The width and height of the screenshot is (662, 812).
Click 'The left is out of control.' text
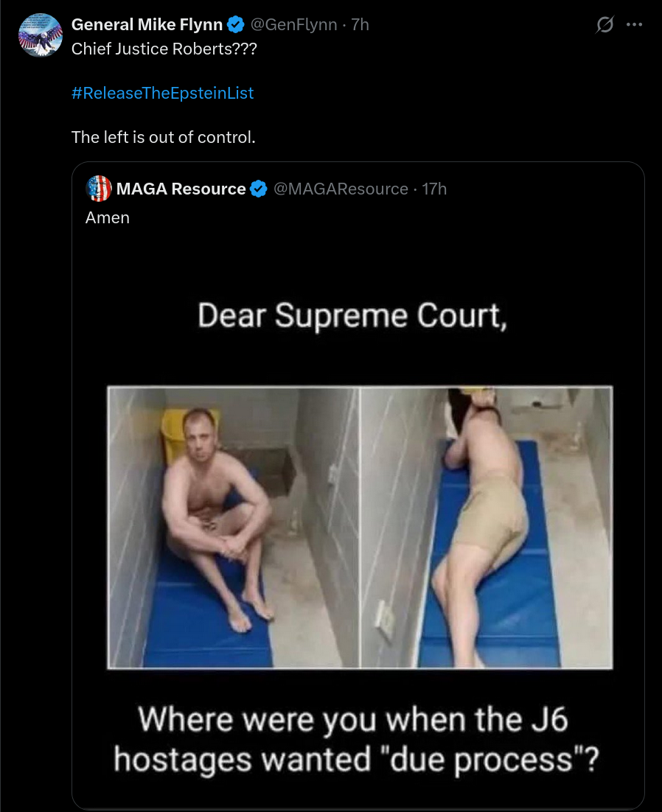(x=164, y=137)
